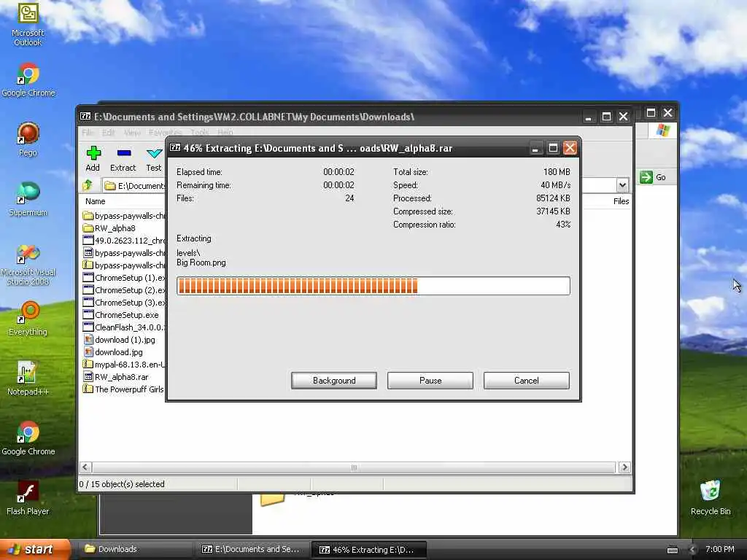Cancel the extraction

pos(527,381)
